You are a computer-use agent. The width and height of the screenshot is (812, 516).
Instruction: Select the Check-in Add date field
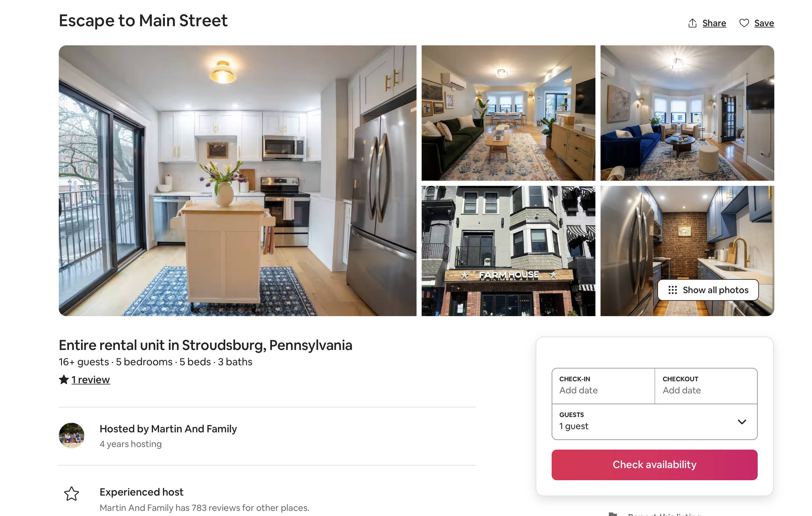[603, 386]
